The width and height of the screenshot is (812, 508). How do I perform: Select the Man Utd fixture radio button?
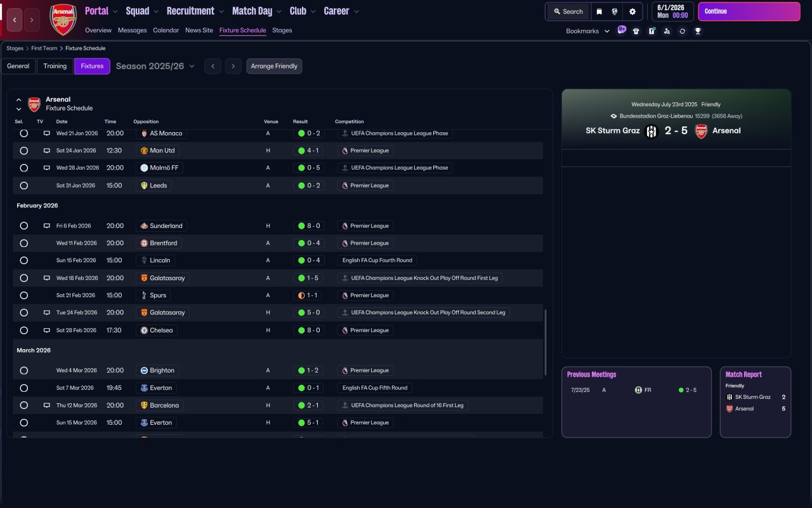[x=24, y=150]
